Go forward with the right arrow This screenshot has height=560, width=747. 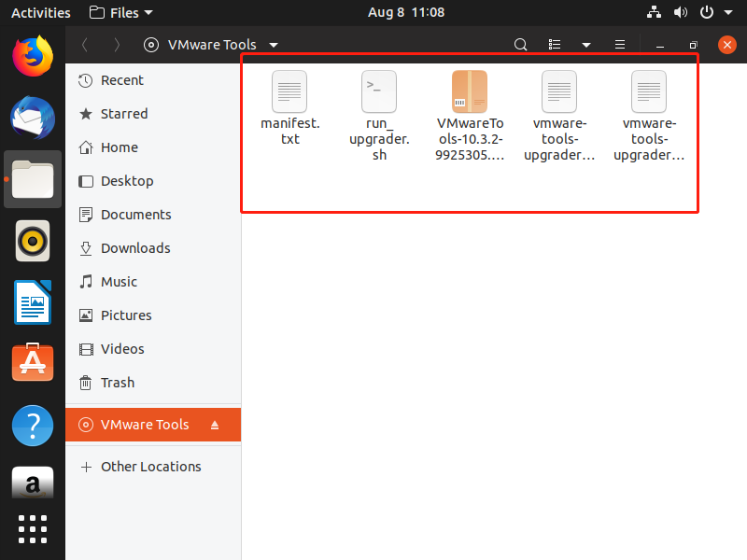(x=117, y=45)
